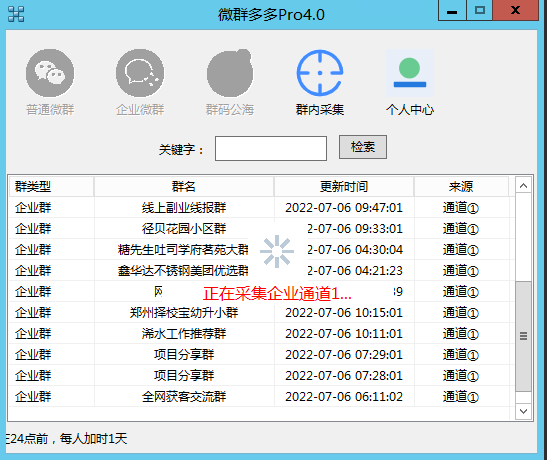
Task: Click 通道① in the 全网获客交流群 row
Action: click(x=461, y=397)
